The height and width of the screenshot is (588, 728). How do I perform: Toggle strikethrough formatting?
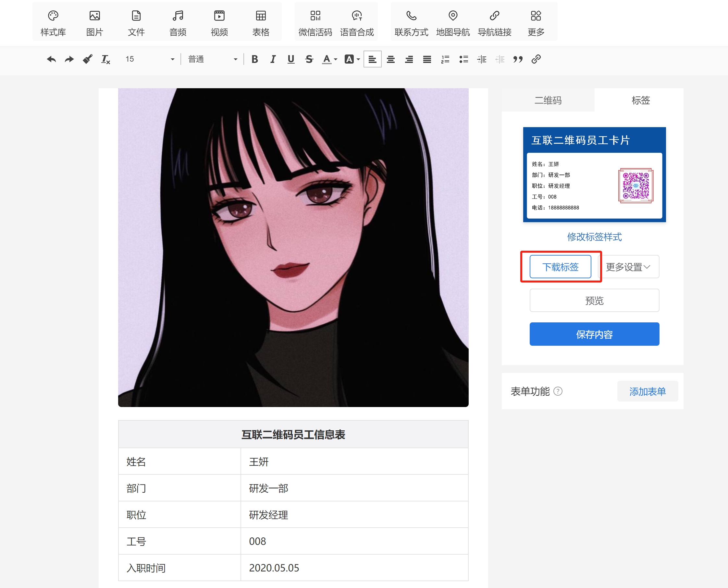(309, 59)
